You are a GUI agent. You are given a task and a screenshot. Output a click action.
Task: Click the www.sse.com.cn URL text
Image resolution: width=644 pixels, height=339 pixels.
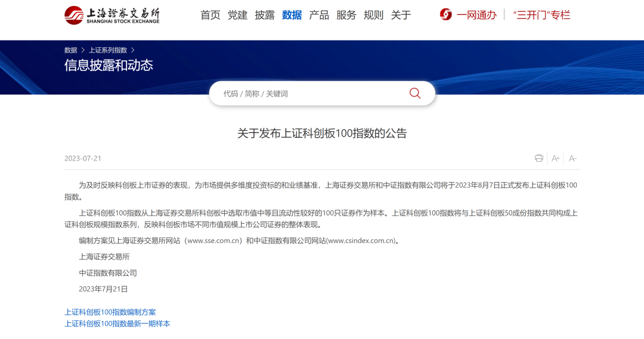pos(213,241)
